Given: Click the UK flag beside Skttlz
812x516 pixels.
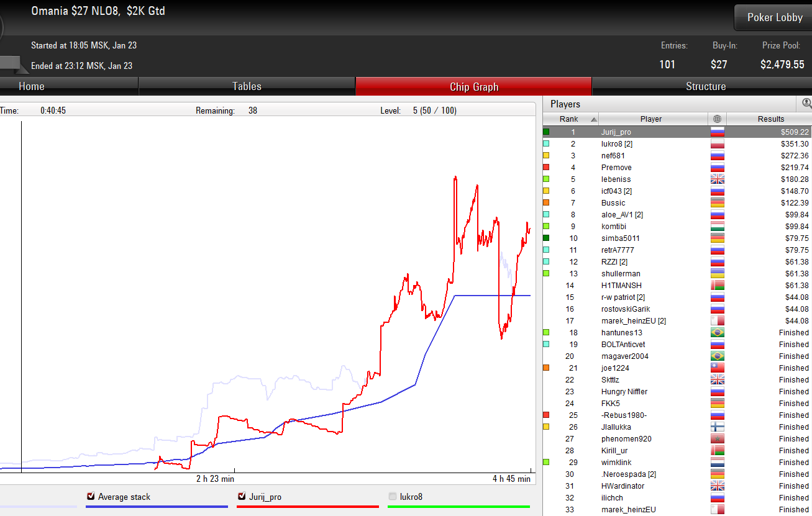Looking at the screenshot, I should [x=718, y=379].
